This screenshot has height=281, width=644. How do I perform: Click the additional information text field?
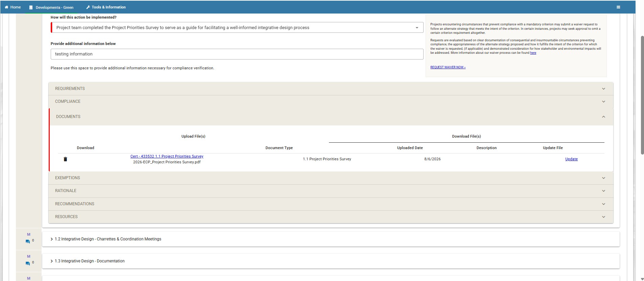[237, 54]
